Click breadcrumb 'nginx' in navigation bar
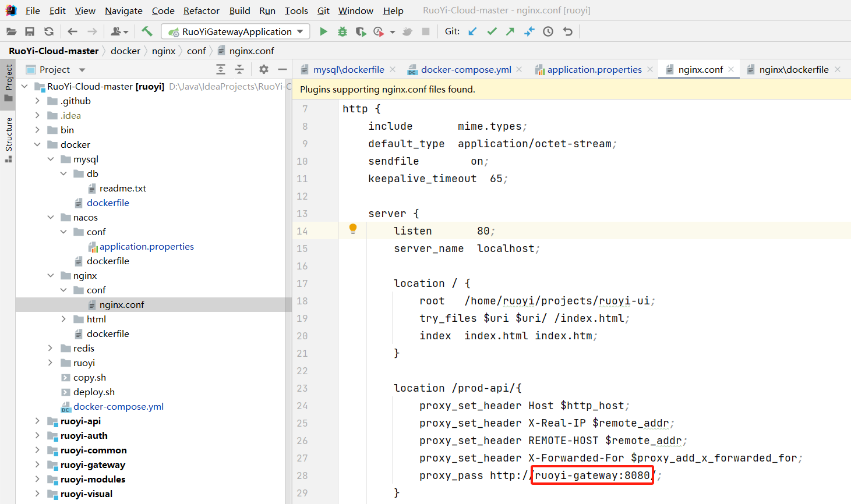The height and width of the screenshot is (504, 851). point(164,51)
